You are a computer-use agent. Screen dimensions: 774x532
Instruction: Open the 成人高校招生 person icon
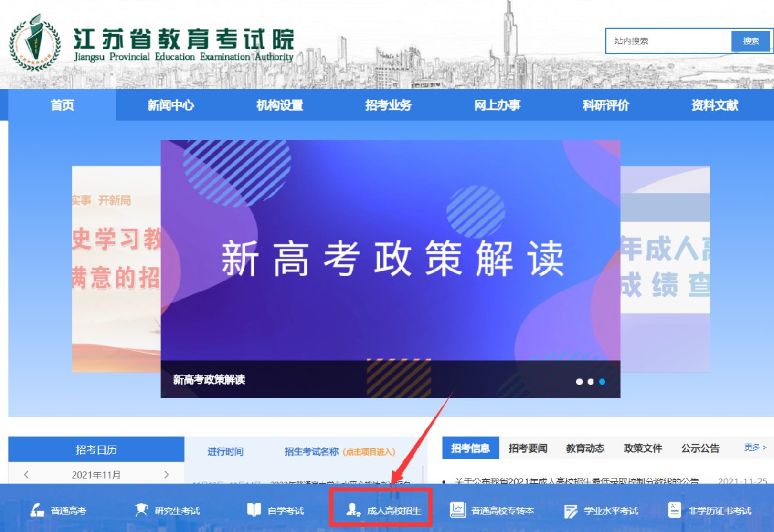click(x=353, y=509)
